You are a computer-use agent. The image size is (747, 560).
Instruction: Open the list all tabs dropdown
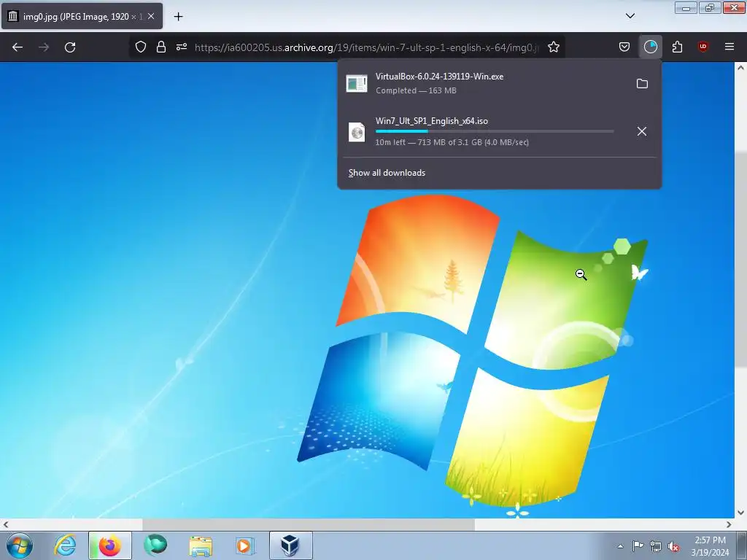coord(630,16)
